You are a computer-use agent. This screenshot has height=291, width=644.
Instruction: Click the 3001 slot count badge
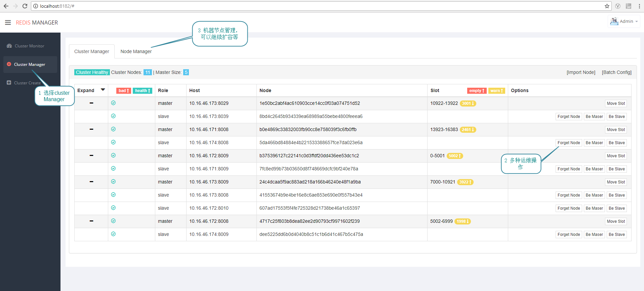click(468, 103)
